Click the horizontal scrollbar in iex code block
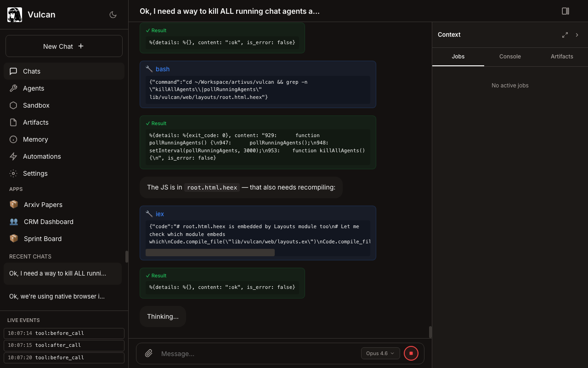This screenshot has width=588, height=368. [210, 253]
